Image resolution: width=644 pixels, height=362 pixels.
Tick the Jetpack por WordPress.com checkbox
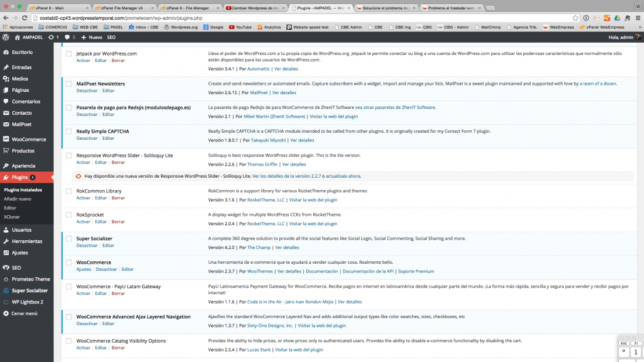pyautogui.click(x=68, y=54)
